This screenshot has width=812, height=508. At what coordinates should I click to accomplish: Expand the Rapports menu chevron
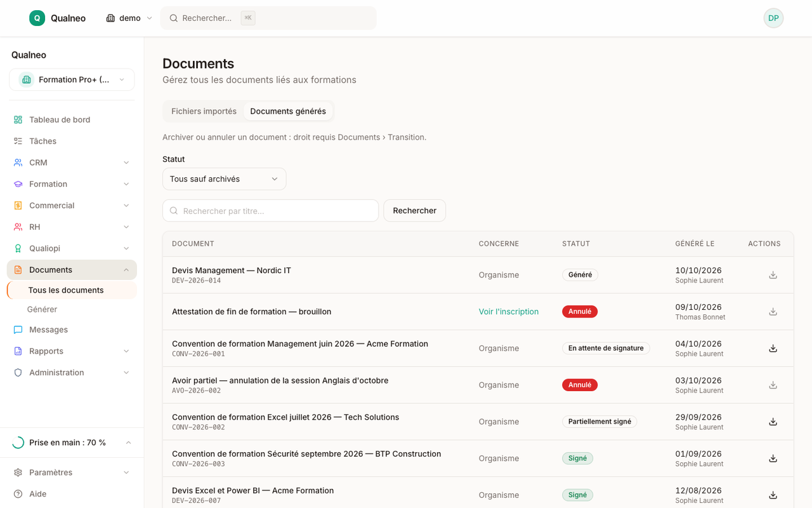[126, 351]
